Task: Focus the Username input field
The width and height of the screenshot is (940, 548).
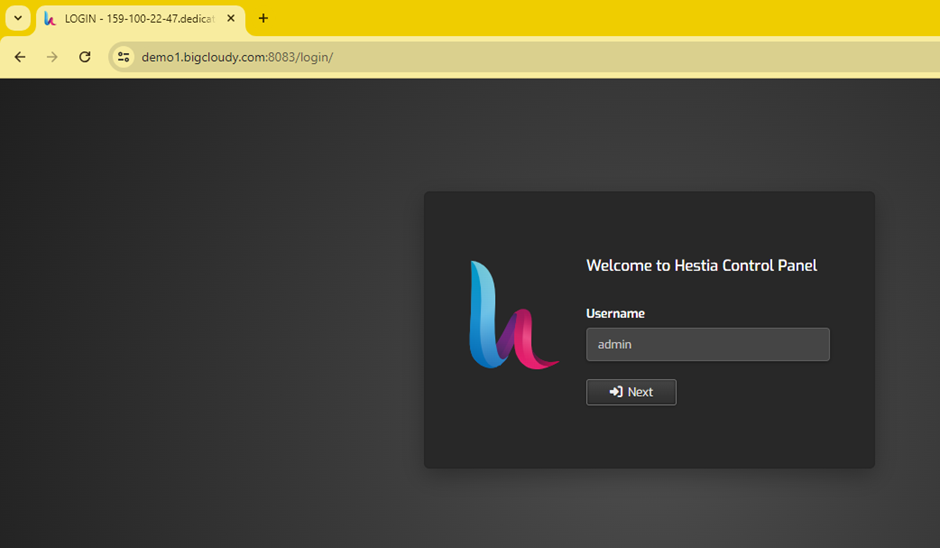Action: pos(707,344)
